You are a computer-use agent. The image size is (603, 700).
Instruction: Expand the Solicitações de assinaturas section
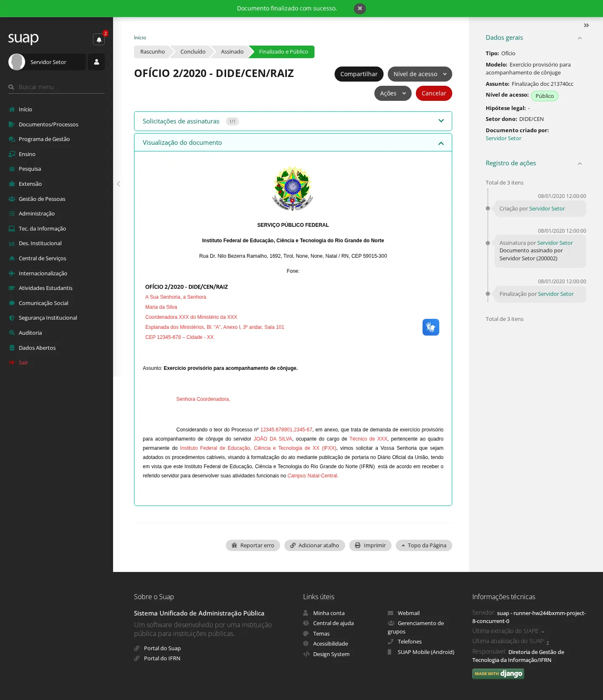click(x=293, y=121)
